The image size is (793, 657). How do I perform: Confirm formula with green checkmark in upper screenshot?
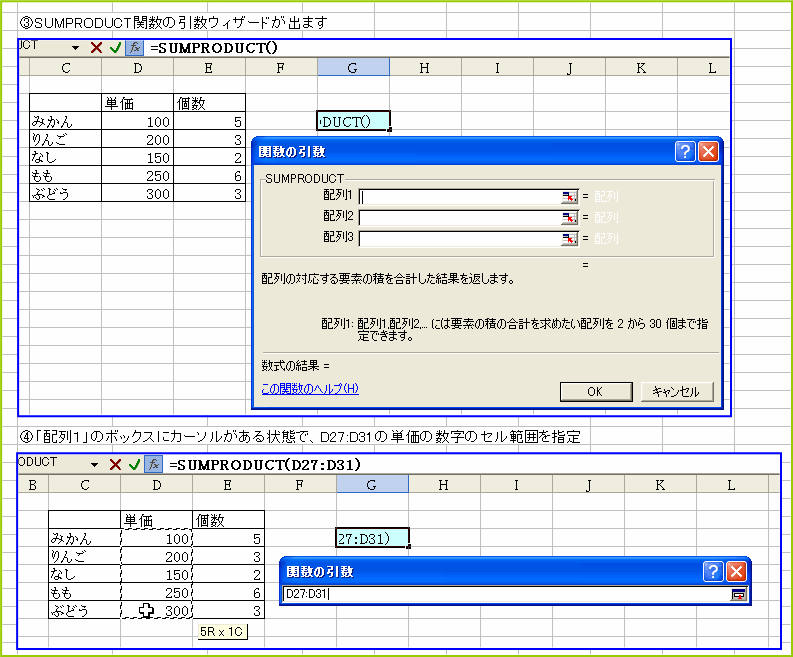(x=115, y=48)
